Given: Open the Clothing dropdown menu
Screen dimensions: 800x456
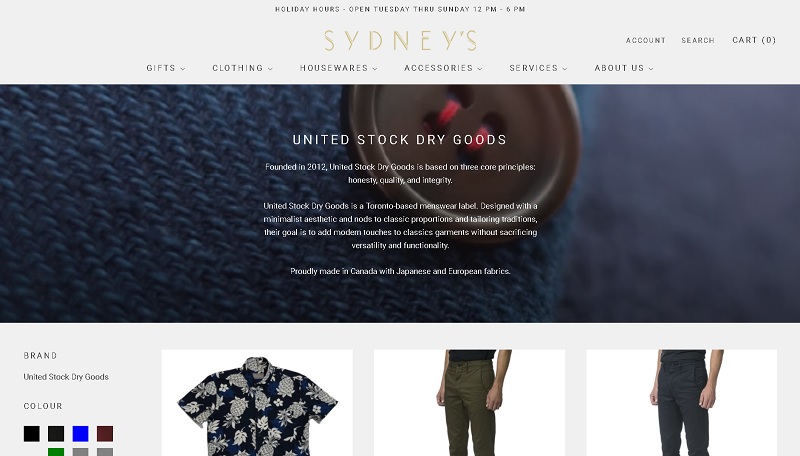Looking at the screenshot, I should coord(242,68).
